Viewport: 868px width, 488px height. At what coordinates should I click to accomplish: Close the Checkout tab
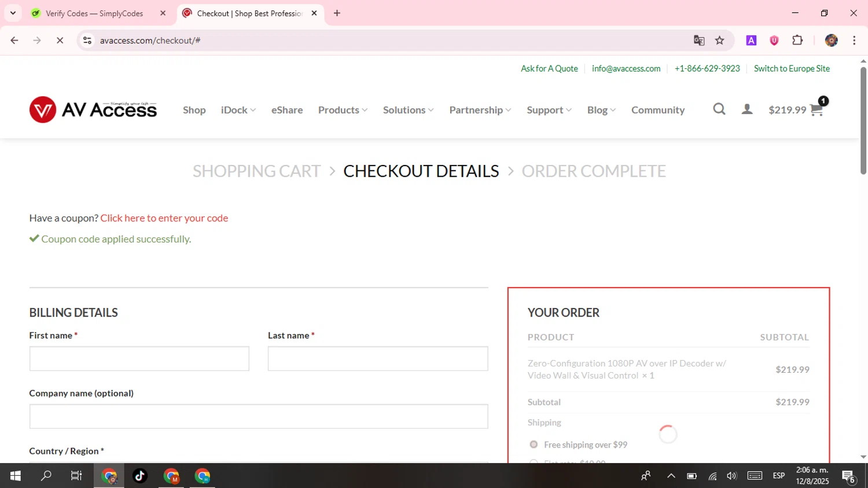(x=314, y=13)
